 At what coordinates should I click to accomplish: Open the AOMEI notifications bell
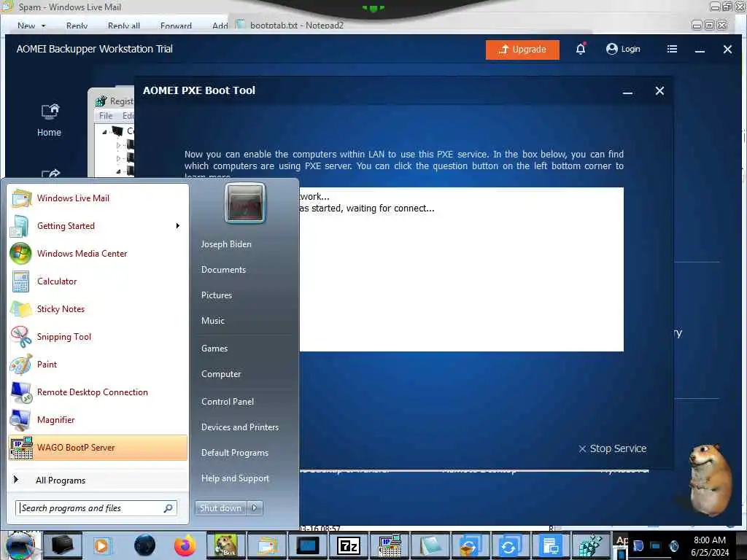tap(580, 49)
